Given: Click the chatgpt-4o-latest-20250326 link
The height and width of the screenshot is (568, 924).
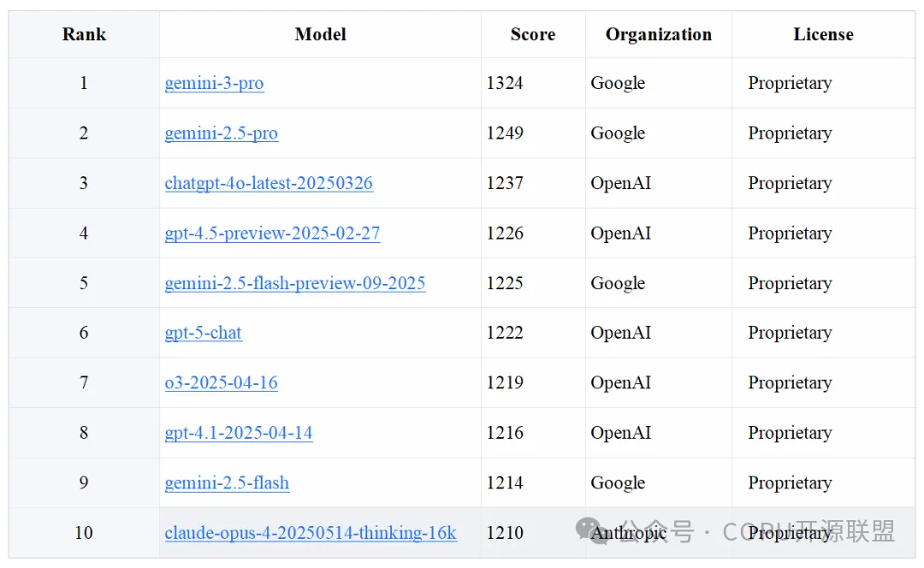Looking at the screenshot, I should (269, 183).
